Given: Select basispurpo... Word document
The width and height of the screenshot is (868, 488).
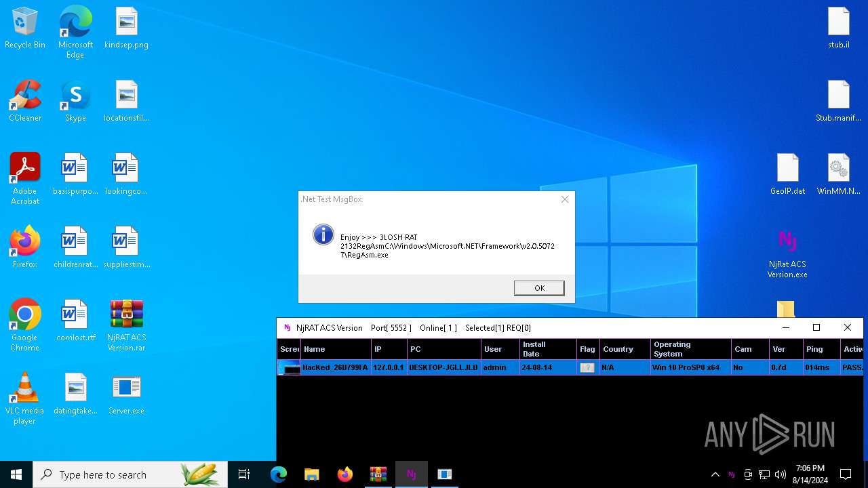Looking at the screenshot, I should click(x=75, y=175).
